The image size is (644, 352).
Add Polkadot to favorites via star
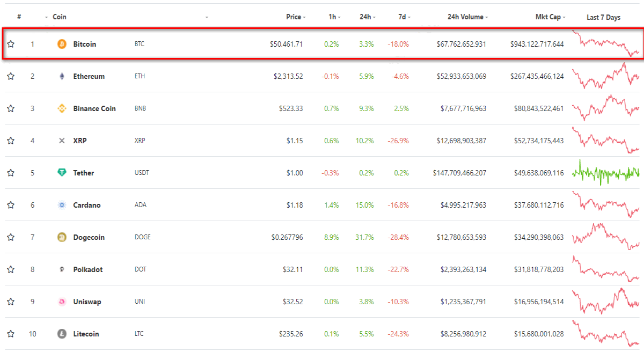point(11,269)
